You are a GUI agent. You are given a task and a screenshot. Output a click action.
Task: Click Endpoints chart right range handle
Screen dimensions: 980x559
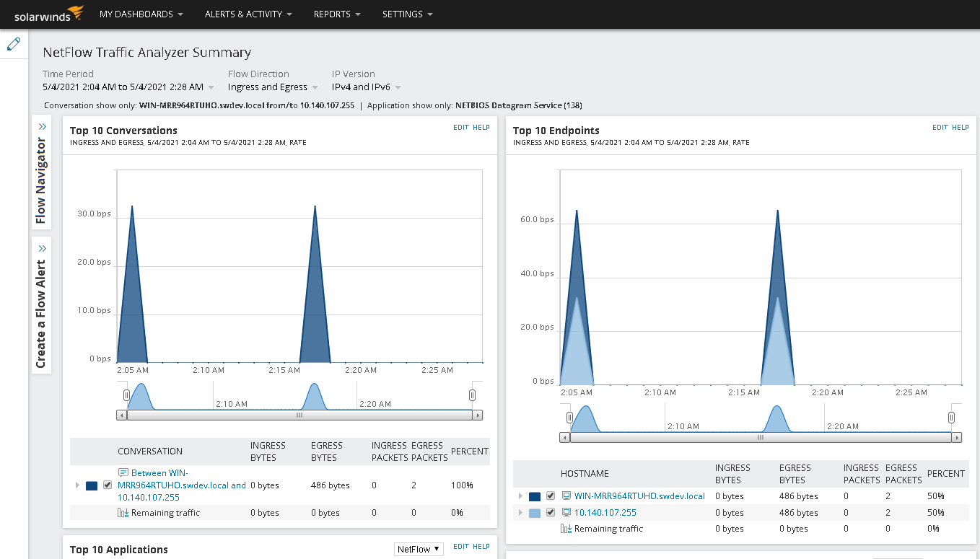(951, 418)
